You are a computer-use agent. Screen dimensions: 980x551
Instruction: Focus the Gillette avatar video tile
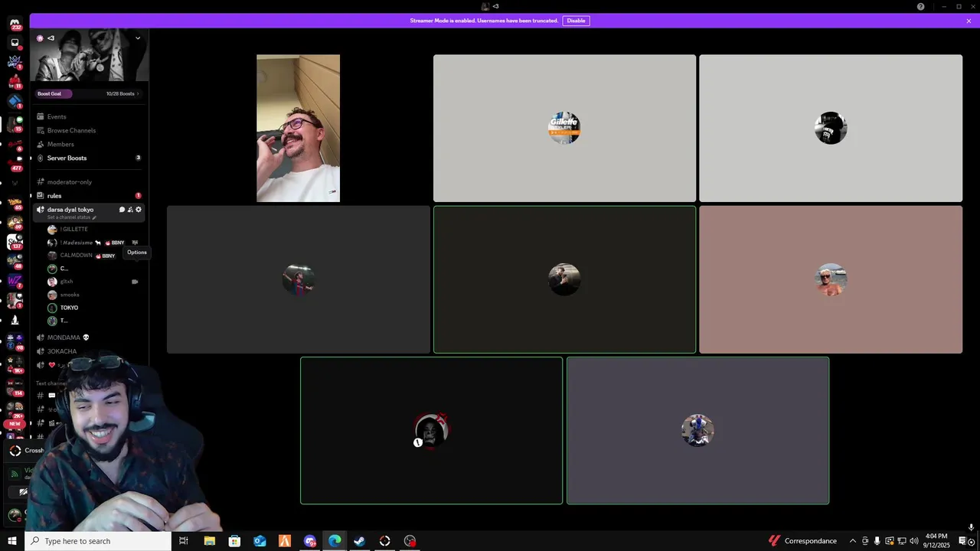coord(564,128)
